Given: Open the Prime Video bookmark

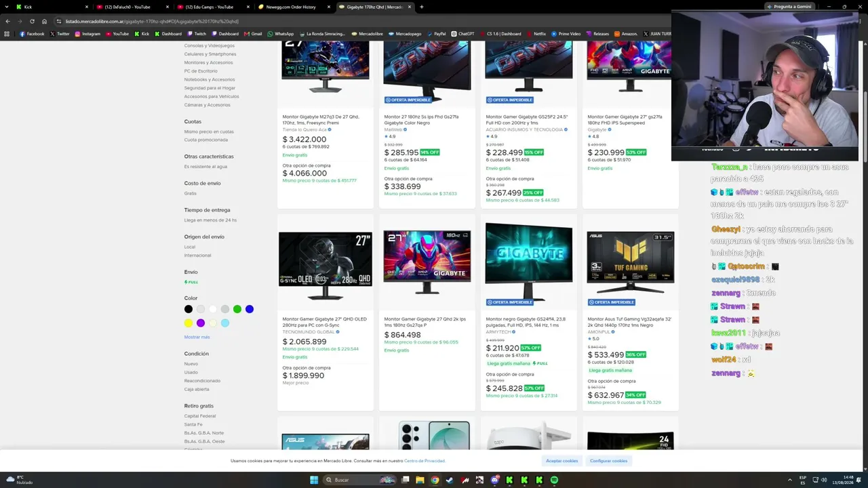Looking at the screenshot, I should [x=566, y=34].
